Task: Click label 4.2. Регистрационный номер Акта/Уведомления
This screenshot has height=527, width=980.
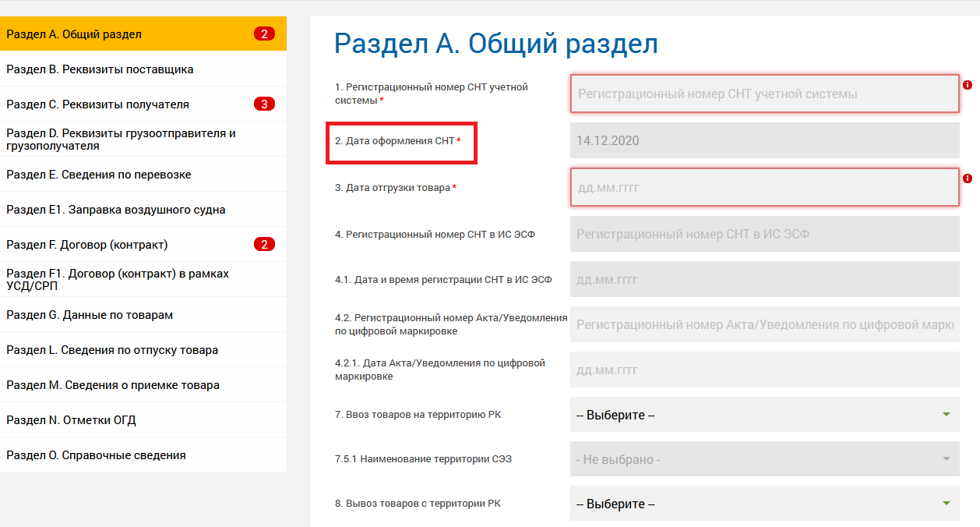Action: pyautogui.click(x=451, y=324)
